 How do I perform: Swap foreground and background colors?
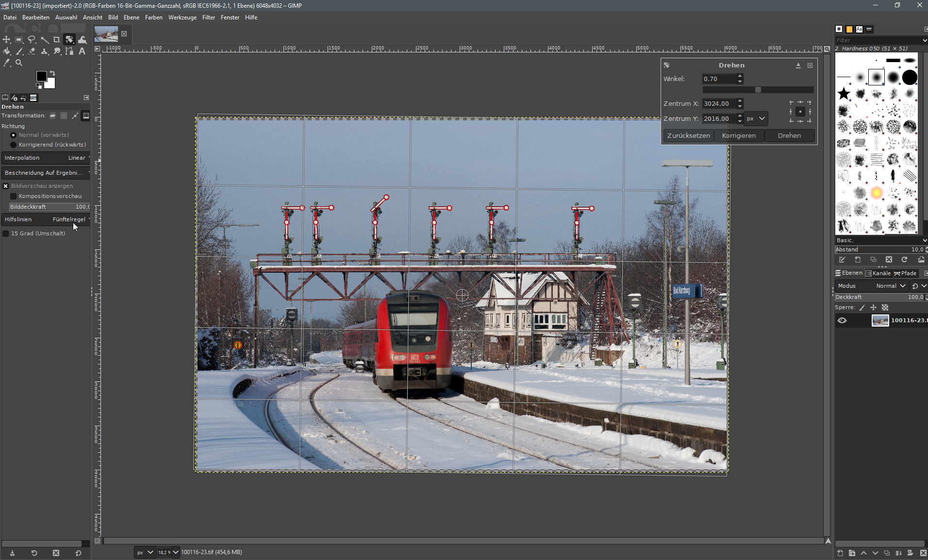52,74
